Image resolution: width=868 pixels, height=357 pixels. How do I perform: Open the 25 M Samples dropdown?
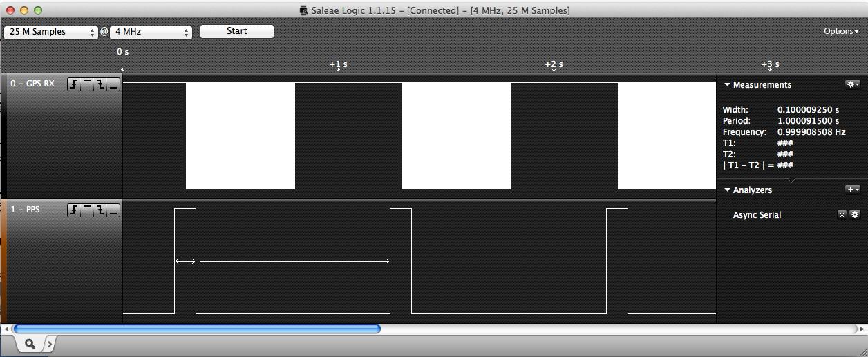52,32
